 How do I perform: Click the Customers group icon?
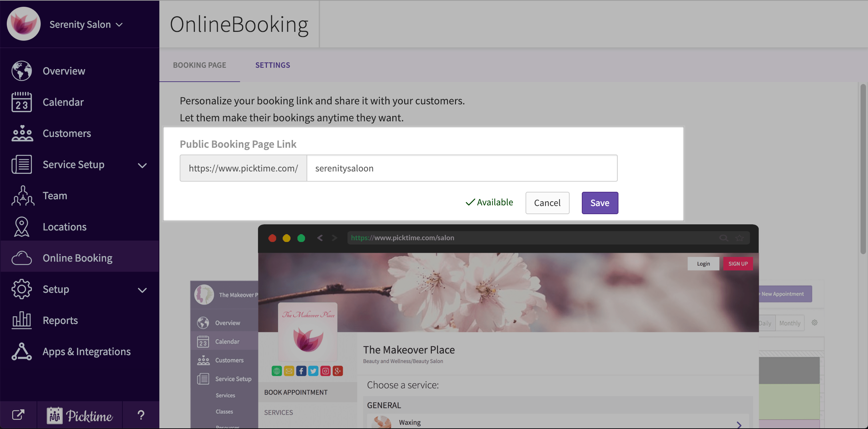pos(22,133)
